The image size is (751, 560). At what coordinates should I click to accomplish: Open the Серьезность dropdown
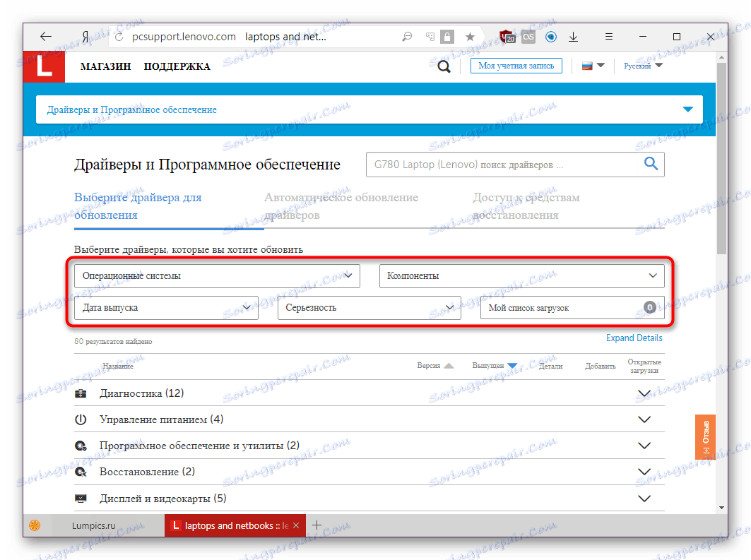369,308
